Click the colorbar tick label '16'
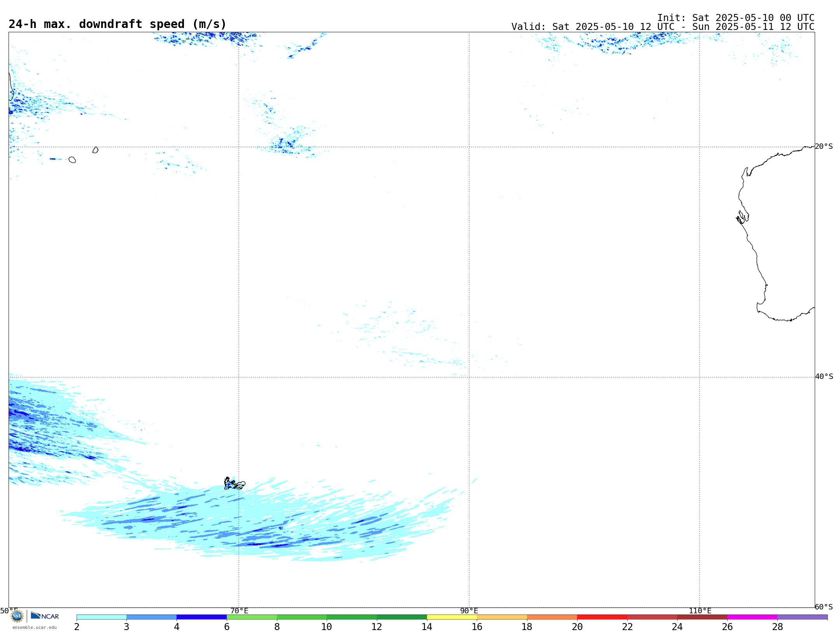Image resolution: width=840 pixels, height=632 pixels. pyautogui.click(x=477, y=627)
